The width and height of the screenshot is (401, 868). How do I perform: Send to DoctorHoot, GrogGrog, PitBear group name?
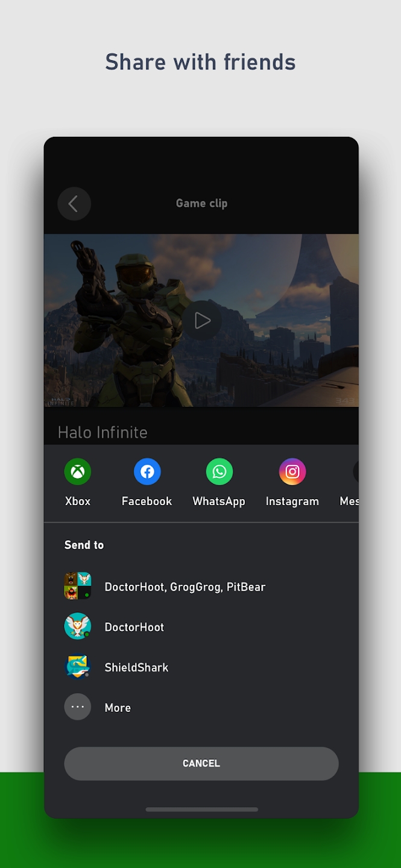tap(185, 587)
